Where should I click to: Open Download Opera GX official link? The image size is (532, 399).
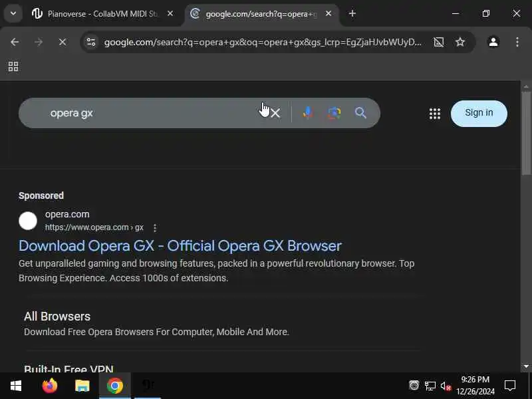pos(180,246)
